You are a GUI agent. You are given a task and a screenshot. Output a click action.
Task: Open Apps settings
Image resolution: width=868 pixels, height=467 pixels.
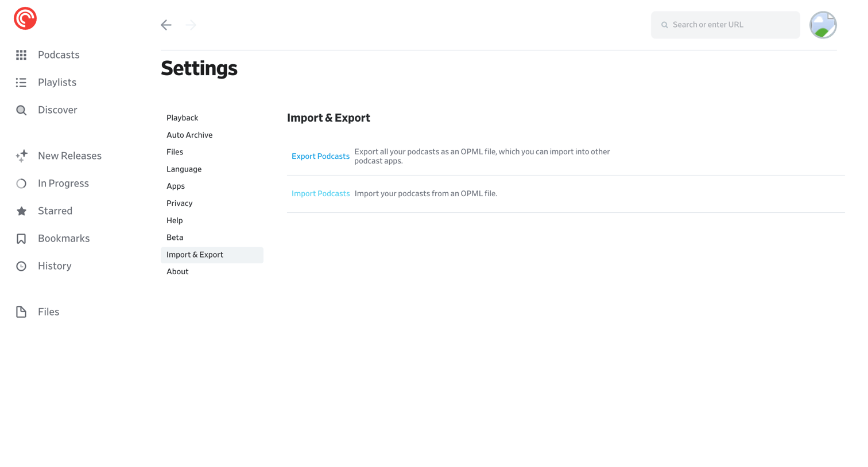(x=212, y=186)
